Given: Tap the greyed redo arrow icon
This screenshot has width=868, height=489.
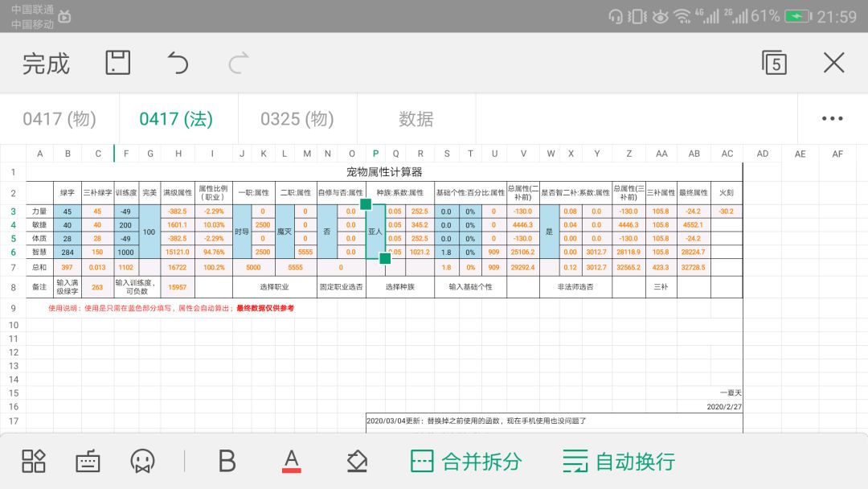Looking at the screenshot, I should (239, 63).
